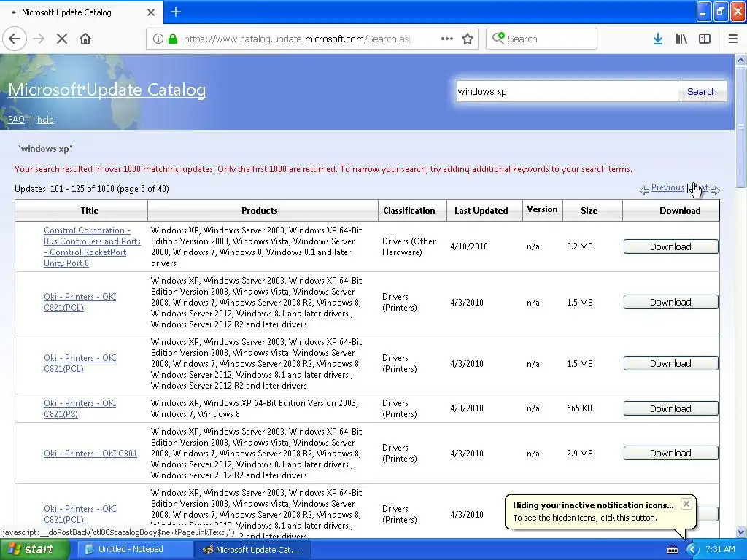Click the keyboard tray icon
This screenshot has width=747, height=560.
coord(672,550)
